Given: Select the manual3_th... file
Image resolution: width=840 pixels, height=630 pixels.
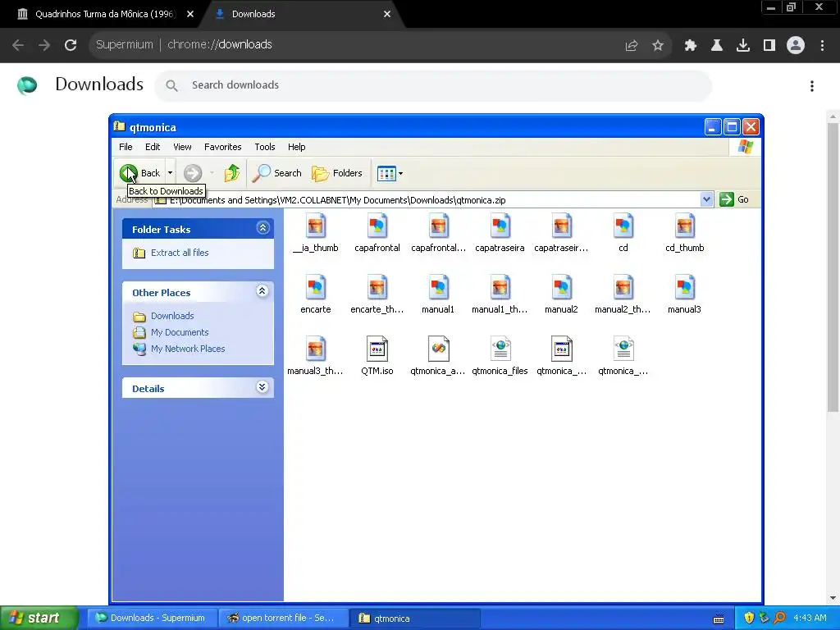Looking at the screenshot, I should coord(316,356).
